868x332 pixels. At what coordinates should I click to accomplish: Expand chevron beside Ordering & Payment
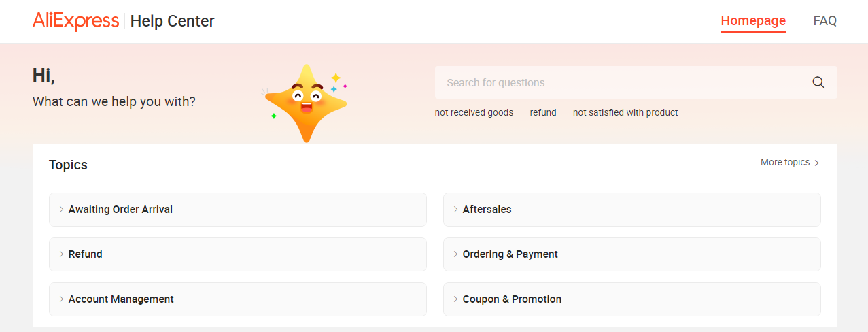click(x=456, y=254)
